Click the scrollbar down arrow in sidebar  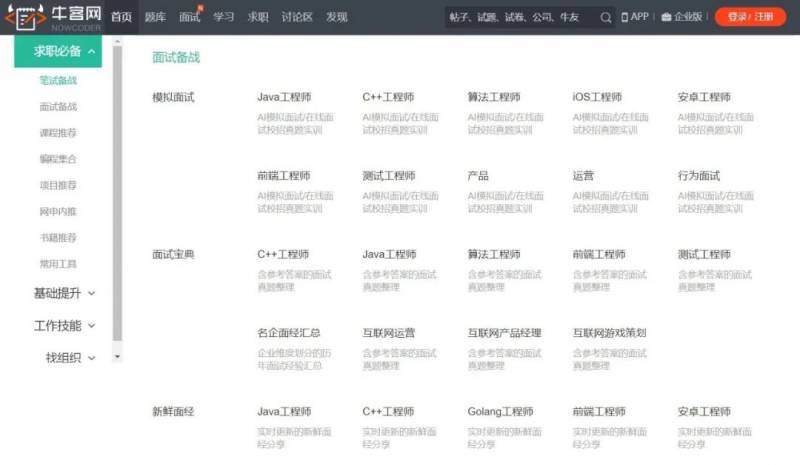point(117,356)
